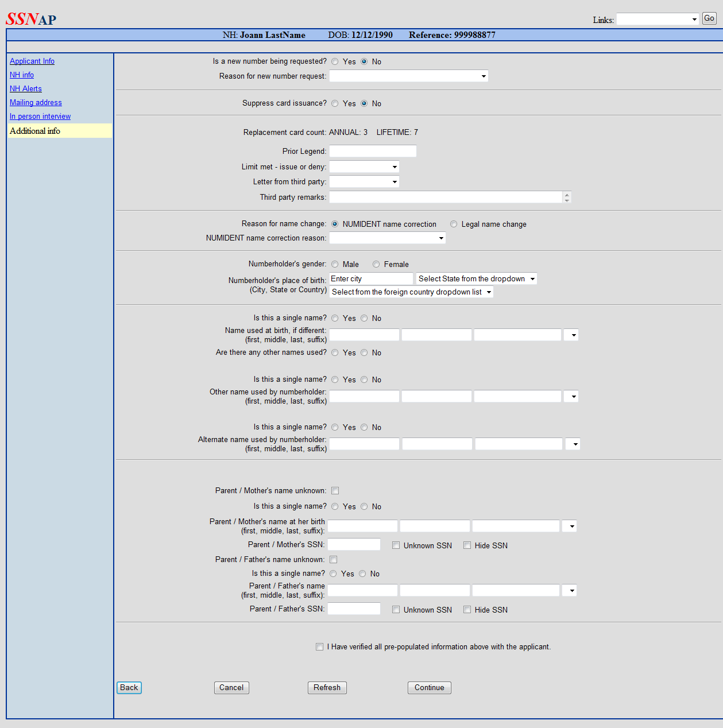Image resolution: width=723 pixels, height=728 pixels.
Task: Open the foreign country dropdown list
Action: [411, 292]
